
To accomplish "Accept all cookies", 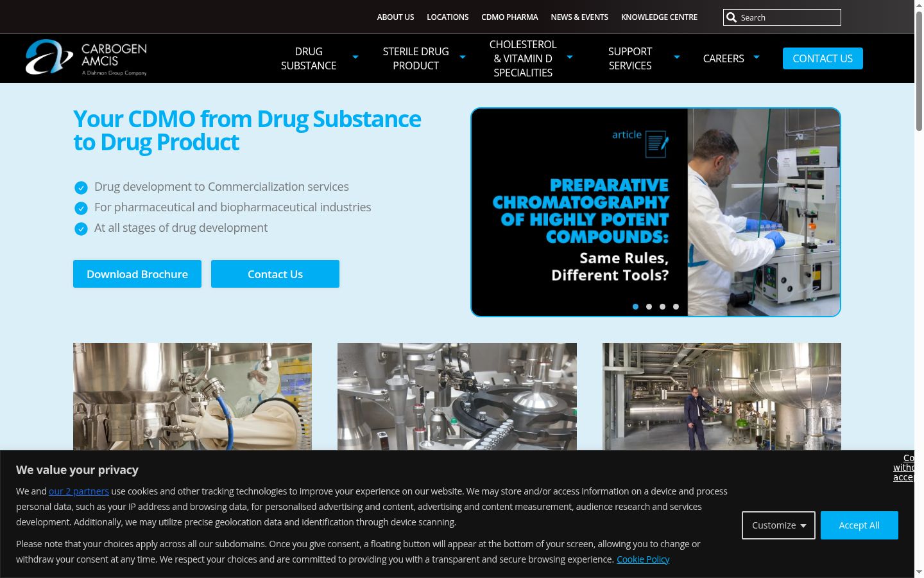I will [x=859, y=525].
